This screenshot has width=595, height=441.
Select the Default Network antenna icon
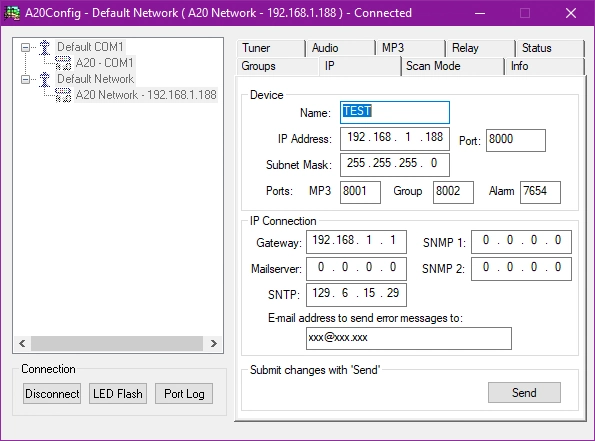click(45, 79)
